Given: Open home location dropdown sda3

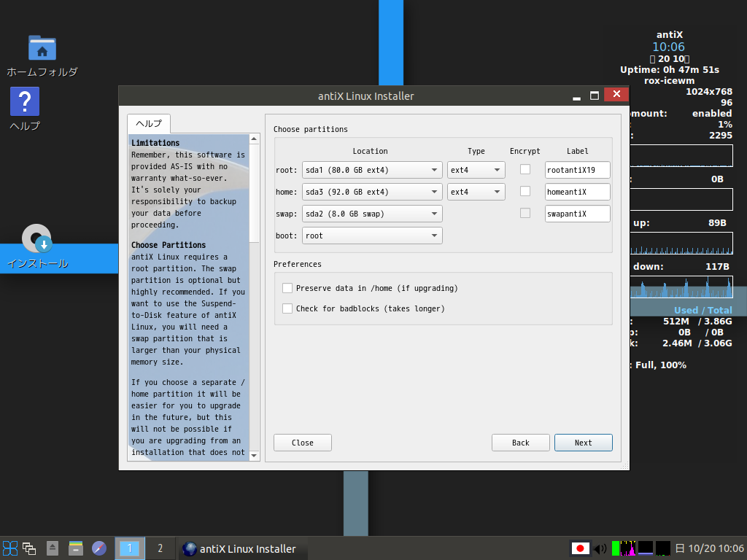Looking at the screenshot, I should tap(372, 192).
